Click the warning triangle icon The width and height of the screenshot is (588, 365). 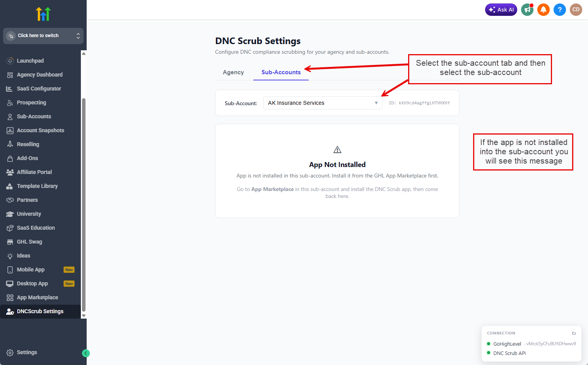tap(337, 150)
